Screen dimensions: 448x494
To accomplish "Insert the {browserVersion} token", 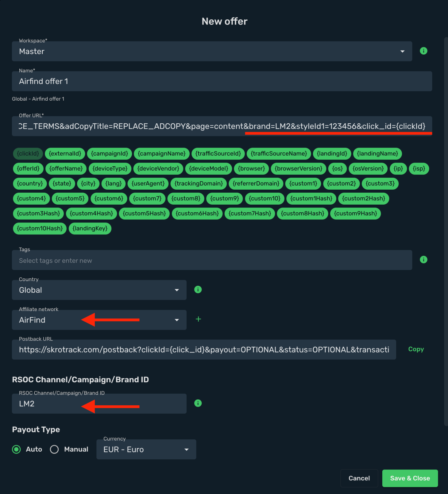I will pyautogui.click(x=299, y=168).
